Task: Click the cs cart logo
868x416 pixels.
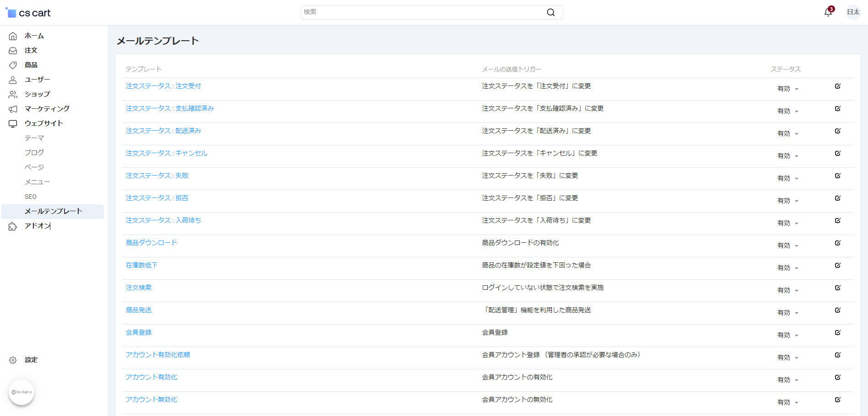Action: (x=29, y=13)
